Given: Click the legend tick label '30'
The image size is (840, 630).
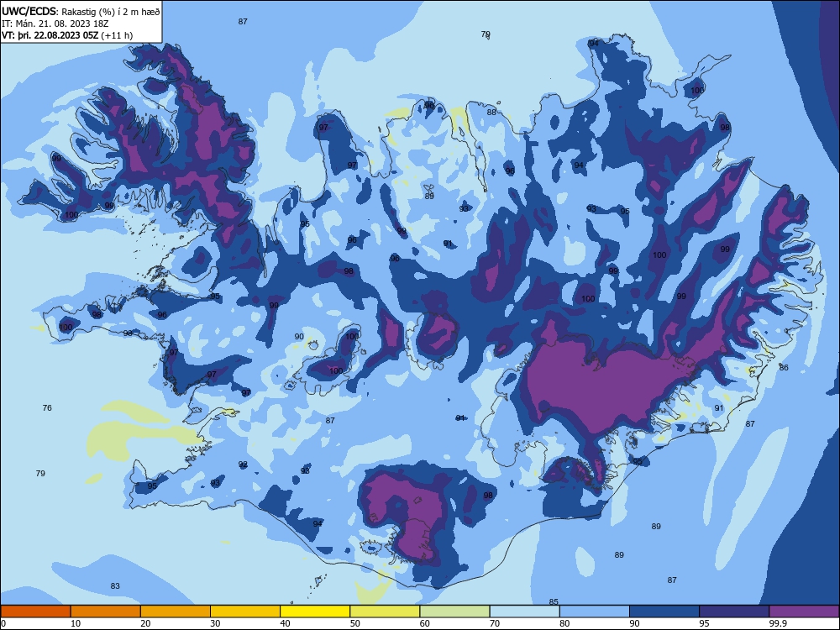Looking at the screenshot, I should [x=215, y=623].
